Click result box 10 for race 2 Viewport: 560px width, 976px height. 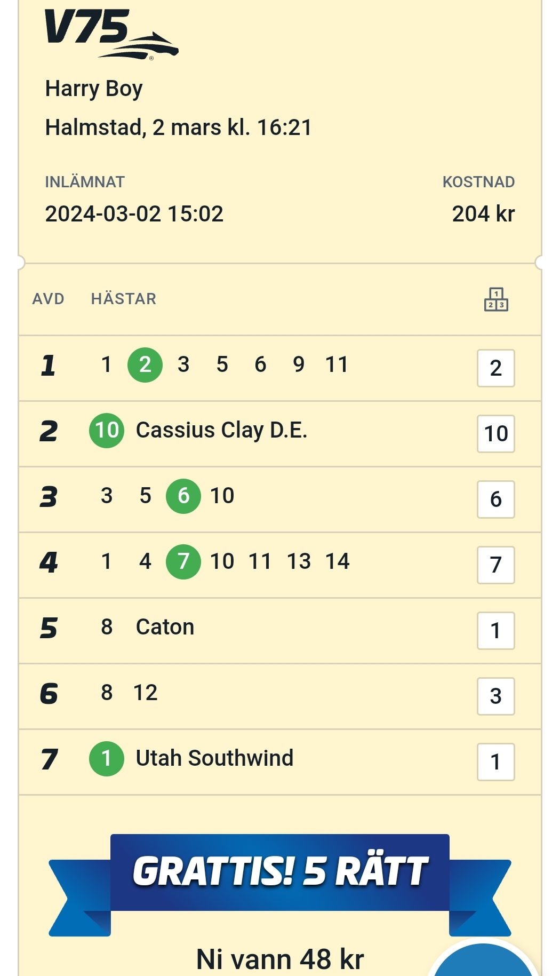[x=496, y=434]
